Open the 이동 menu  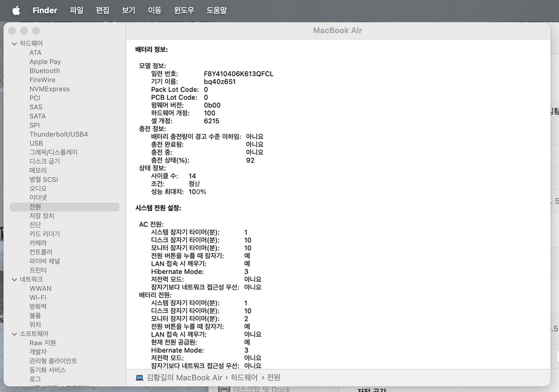point(155,10)
